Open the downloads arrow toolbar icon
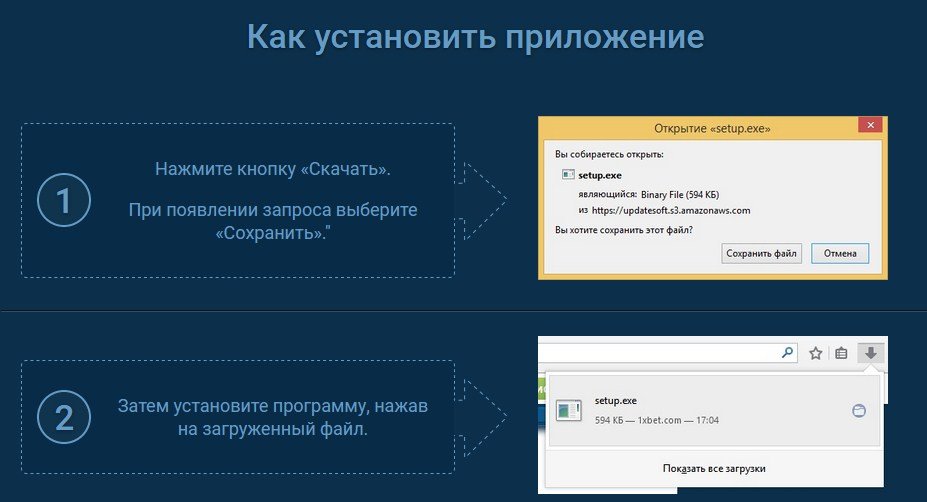 pos(870,353)
